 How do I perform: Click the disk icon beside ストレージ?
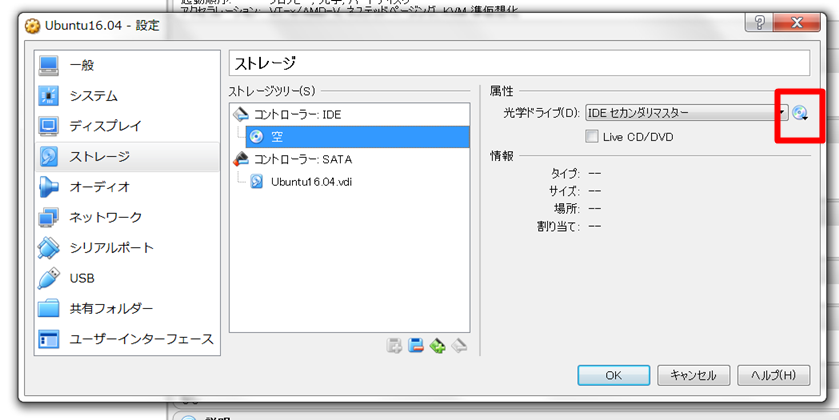tap(49, 157)
